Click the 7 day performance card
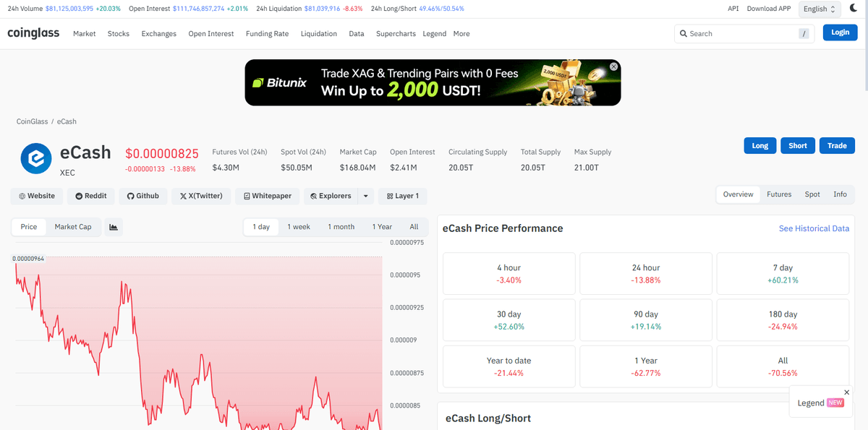Screen dimensions: 868x430 coord(783,273)
